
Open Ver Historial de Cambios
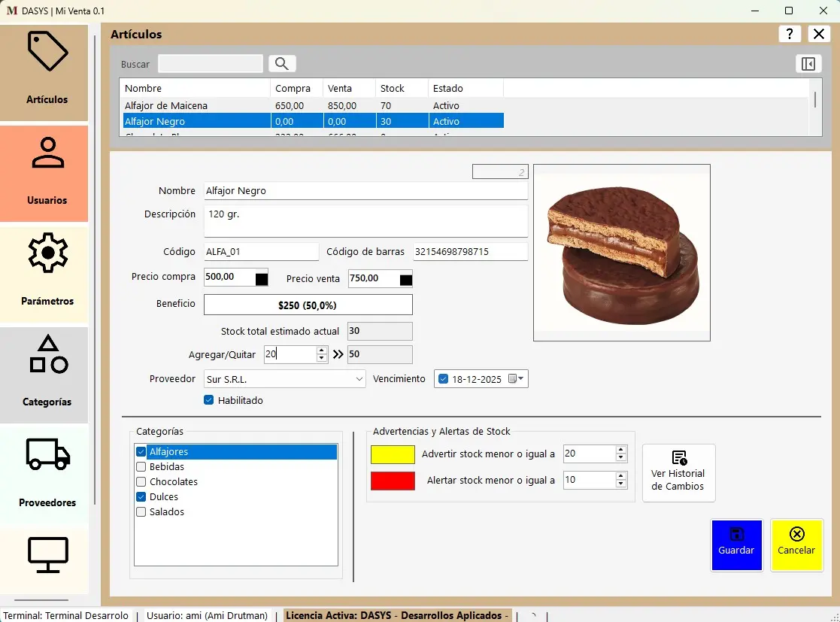tap(678, 472)
